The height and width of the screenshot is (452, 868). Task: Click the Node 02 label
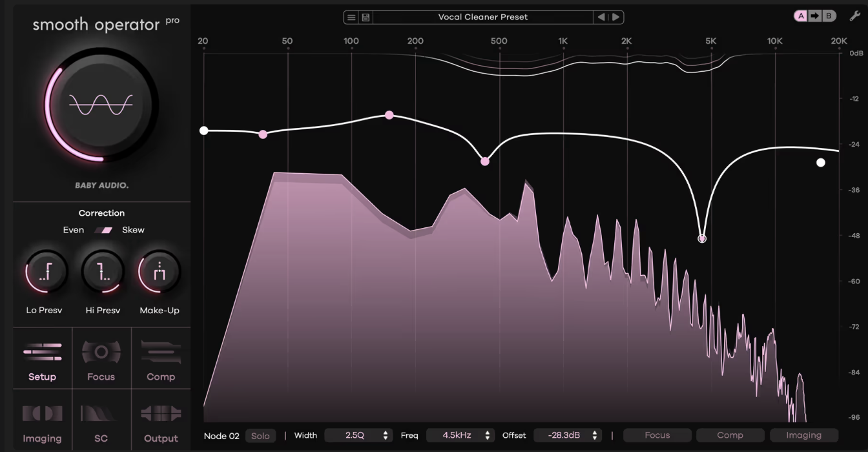coord(222,436)
